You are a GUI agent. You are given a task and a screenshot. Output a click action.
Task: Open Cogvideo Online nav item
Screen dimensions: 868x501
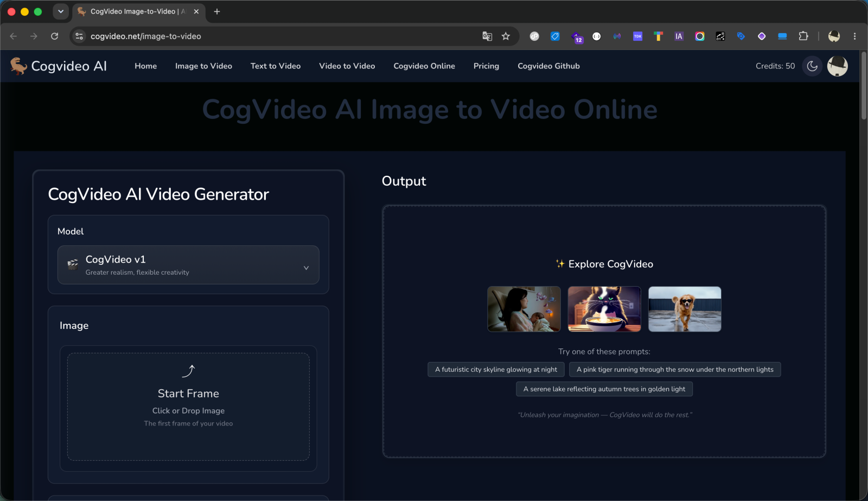pos(424,66)
